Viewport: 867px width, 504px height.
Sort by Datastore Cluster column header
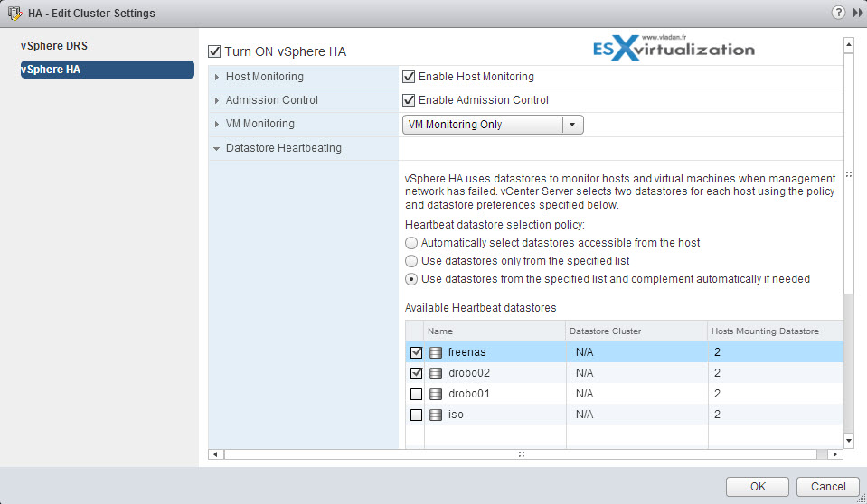(636, 331)
